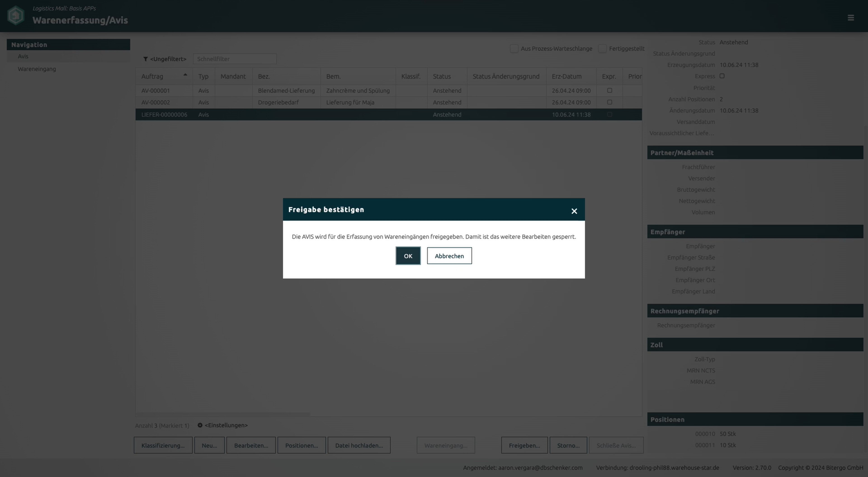Cancel with the Abbrechen button
868x477 pixels.
click(449, 256)
